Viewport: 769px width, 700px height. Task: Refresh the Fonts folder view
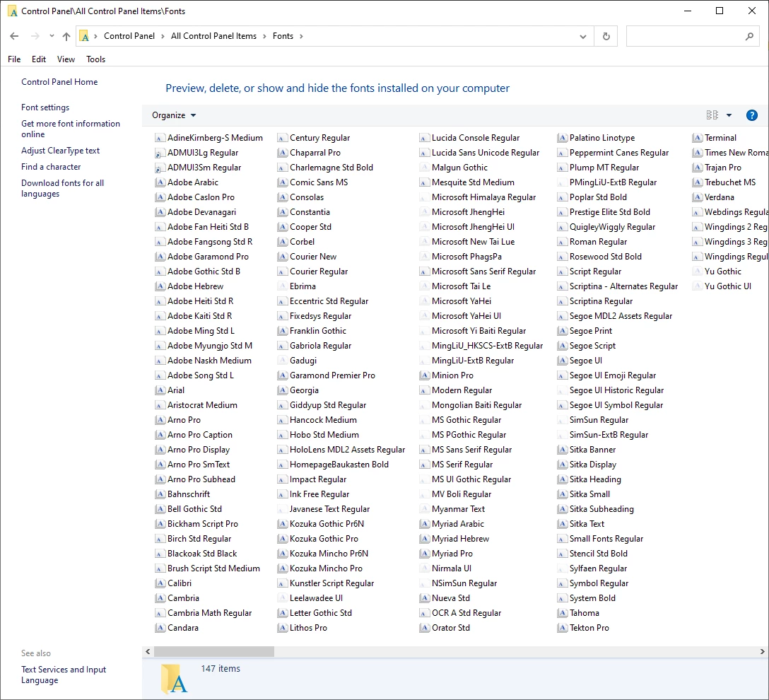(606, 36)
